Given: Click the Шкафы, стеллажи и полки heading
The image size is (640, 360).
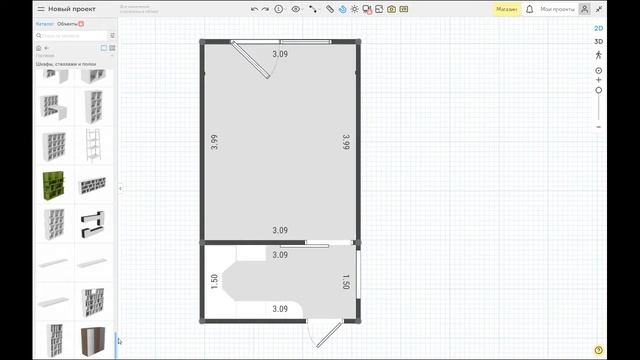Looking at the screenshot, I should pos(66,64).
